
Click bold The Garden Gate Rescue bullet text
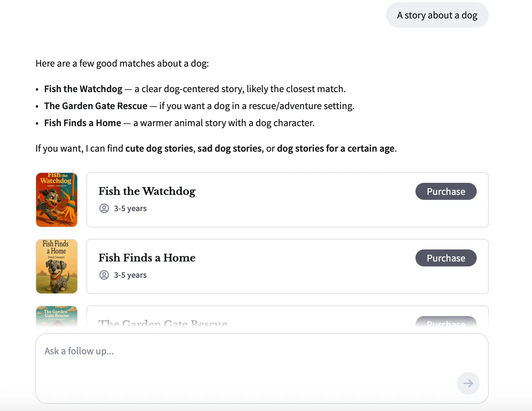(96, 106)
